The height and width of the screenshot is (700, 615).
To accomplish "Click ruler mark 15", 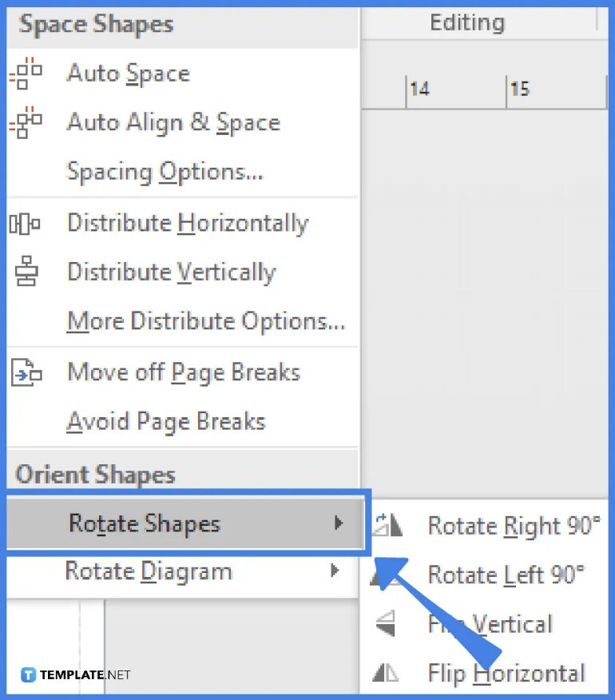I will (x=520, y=89).
